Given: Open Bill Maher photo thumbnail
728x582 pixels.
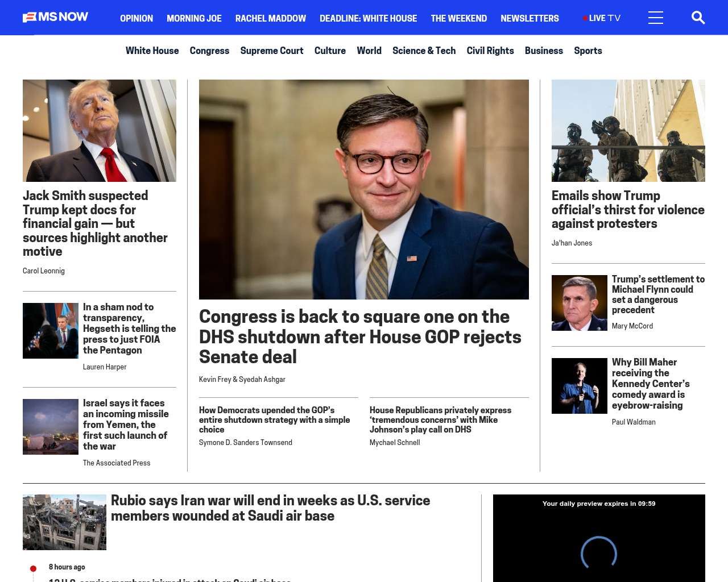Looking at the screenshot, I should [x=580, y=386].
